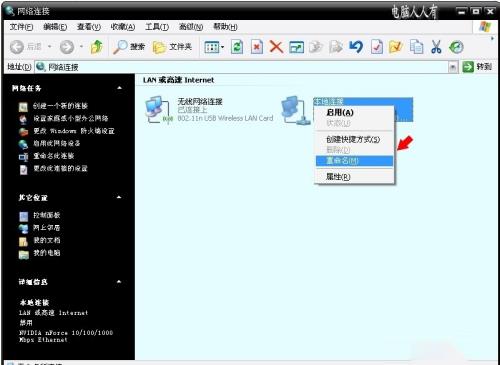Click the Folders toolbar icon
The width and height of the screenshot is (500, 365).
[x=172, y=47]
